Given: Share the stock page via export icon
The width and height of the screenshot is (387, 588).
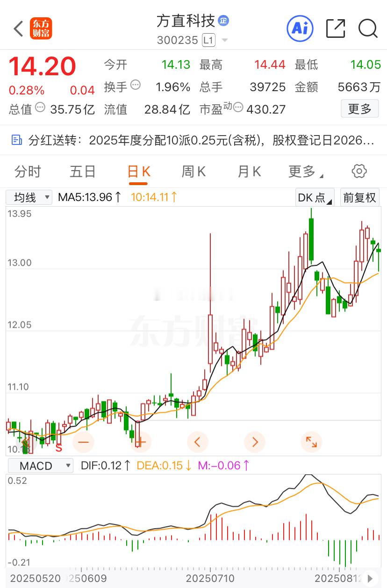Looking at the screenshot, I should click(336, 29).
